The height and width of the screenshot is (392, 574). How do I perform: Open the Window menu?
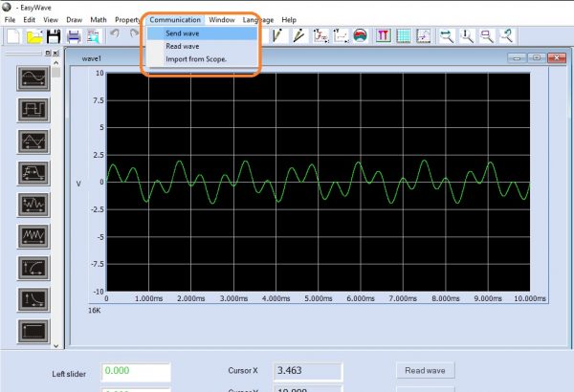click(222, 19)
